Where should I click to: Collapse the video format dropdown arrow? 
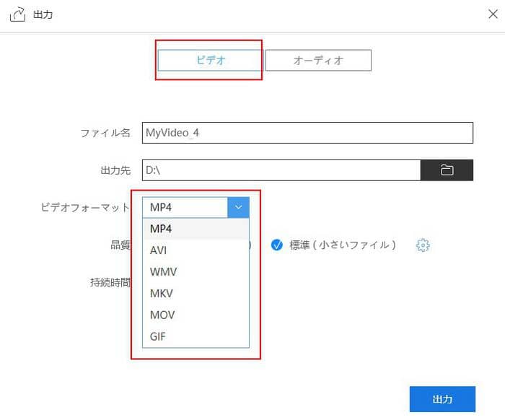tap(238, 207)
